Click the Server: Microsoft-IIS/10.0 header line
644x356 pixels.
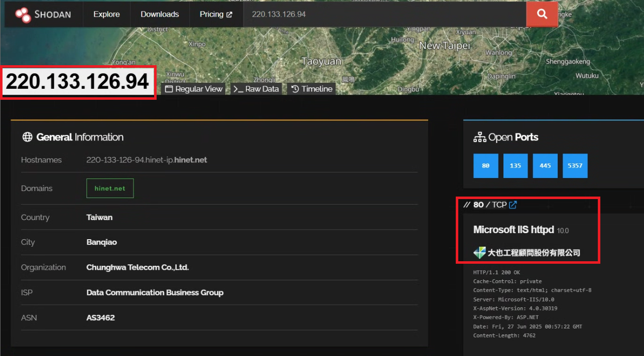[x=513, y=299]
